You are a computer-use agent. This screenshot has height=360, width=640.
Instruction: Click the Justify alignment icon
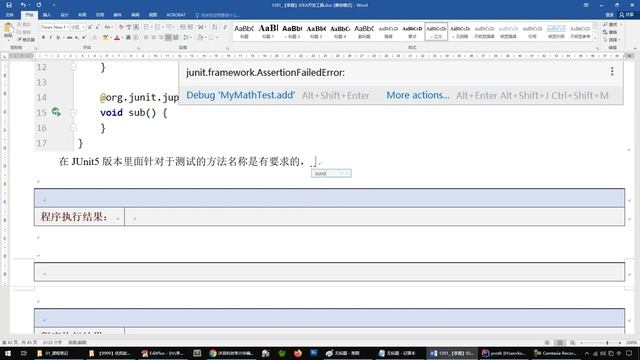tap(168, 38)
